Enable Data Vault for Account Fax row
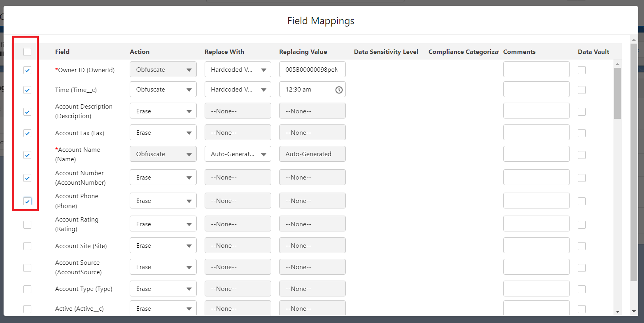 pos(581,133)
